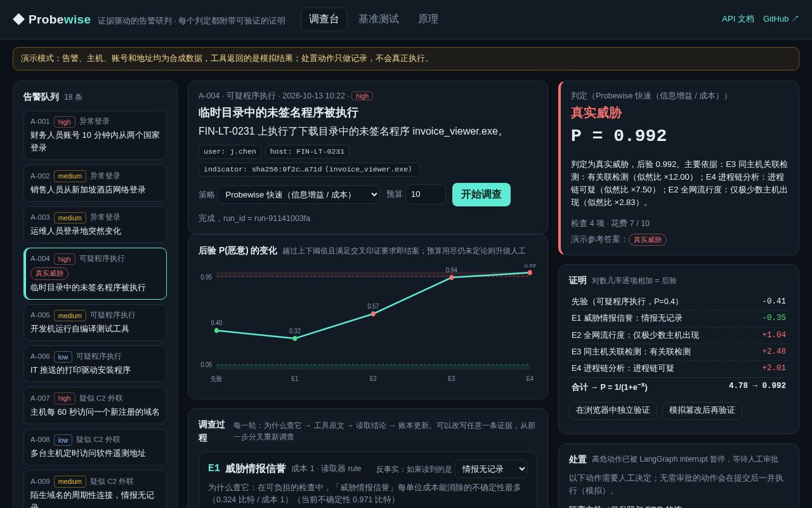Select alert A-004 临时目录未签名程序
The width and height of the screenshot is (812, 508).
95,274
